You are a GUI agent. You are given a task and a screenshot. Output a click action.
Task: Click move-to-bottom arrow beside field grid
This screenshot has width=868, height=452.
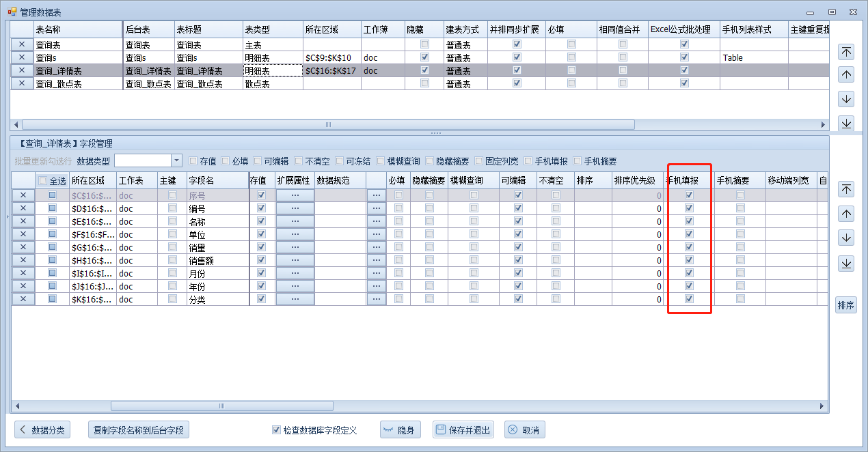click(x=846, y=264)
